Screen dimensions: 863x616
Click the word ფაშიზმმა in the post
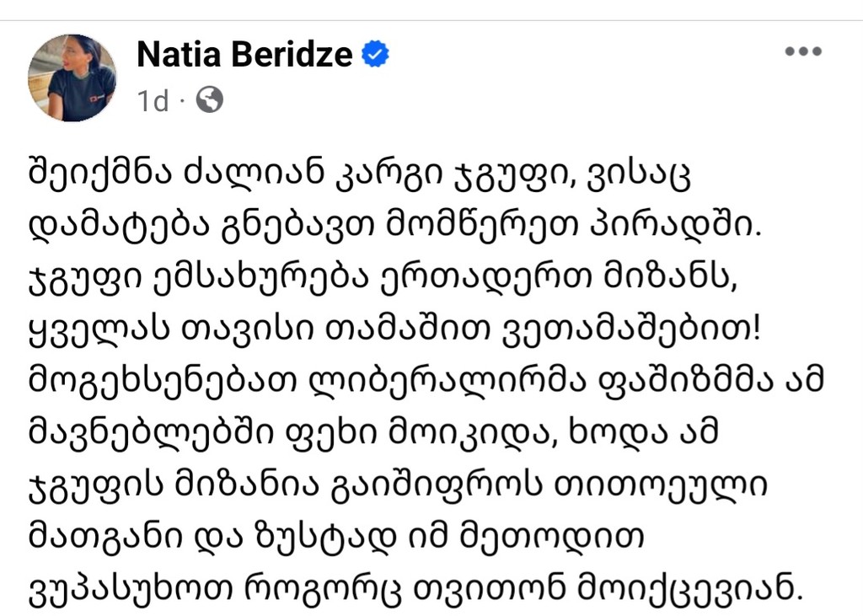(686, 380)
